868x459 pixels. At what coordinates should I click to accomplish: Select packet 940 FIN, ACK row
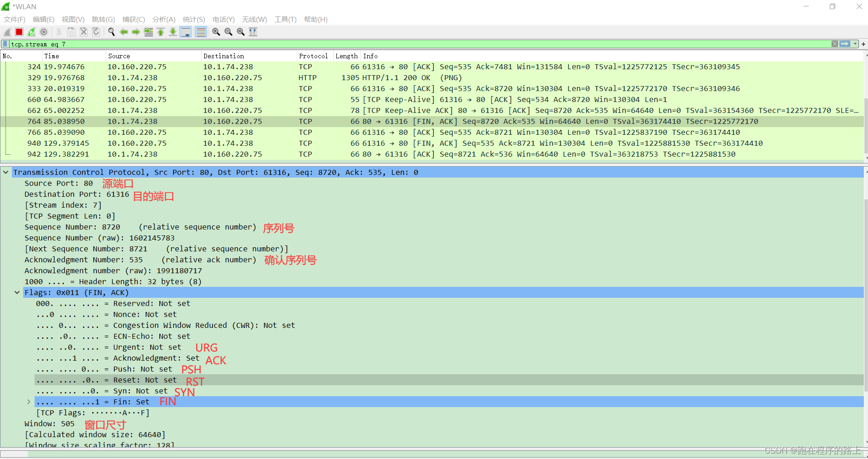(x=432, y=143)
